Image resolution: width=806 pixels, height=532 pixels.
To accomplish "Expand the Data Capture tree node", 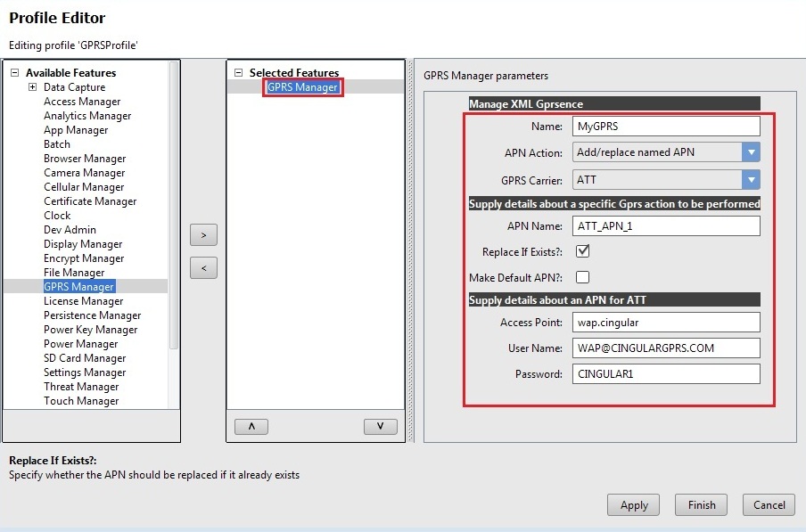I will point(32,87).
